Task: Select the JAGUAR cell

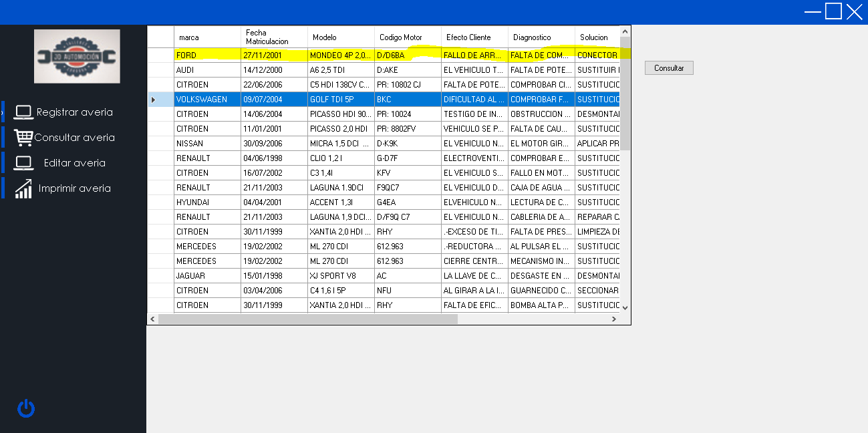Action: click(207, 276)
